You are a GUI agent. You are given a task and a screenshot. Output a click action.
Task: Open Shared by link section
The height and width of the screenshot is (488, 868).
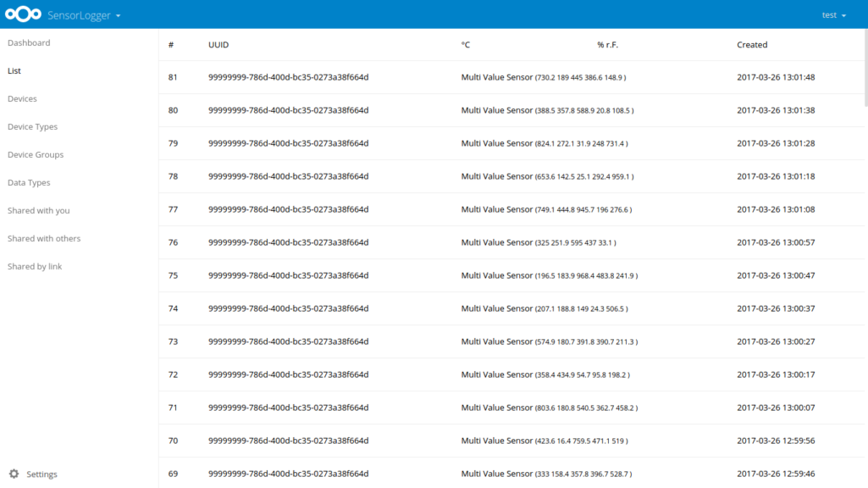[x=35, y=266]
